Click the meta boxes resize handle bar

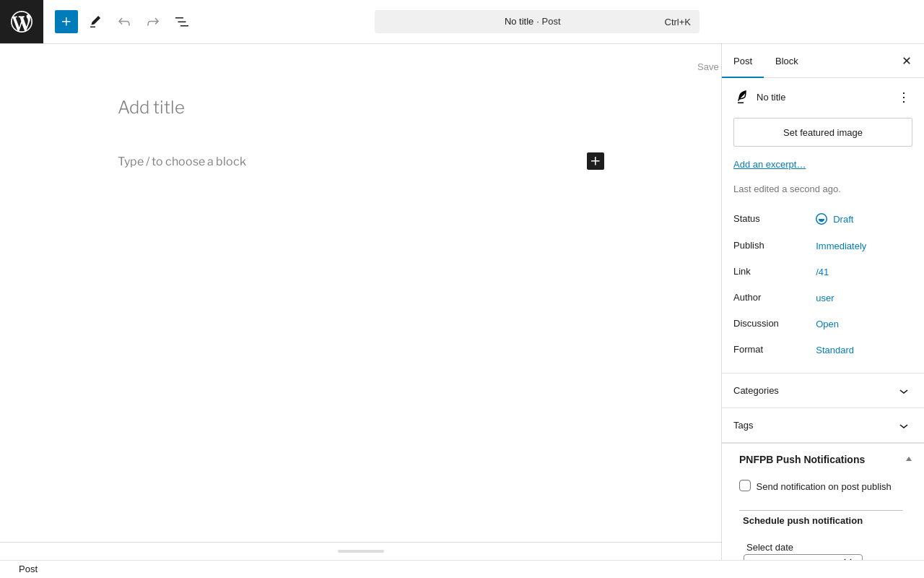(361, 551)
